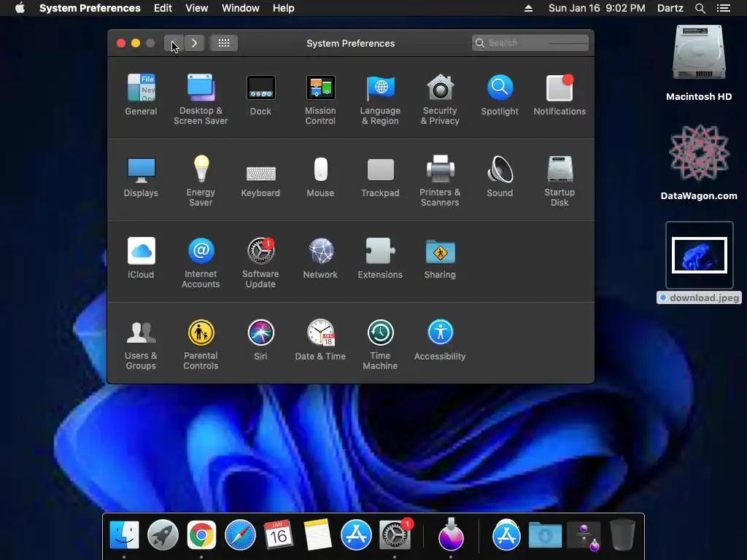This screenshot has width=747, height=560.
Task: Open Mouse preferences
Action: 320,176
